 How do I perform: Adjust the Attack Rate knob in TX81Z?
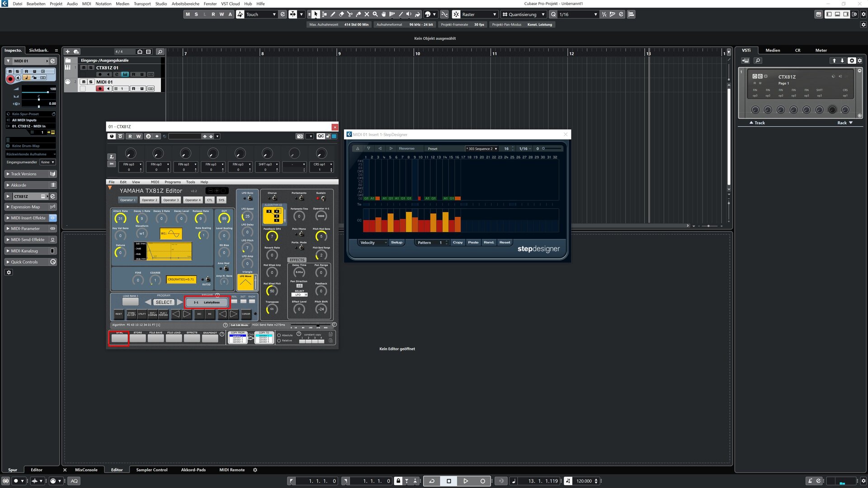(120, 219)
